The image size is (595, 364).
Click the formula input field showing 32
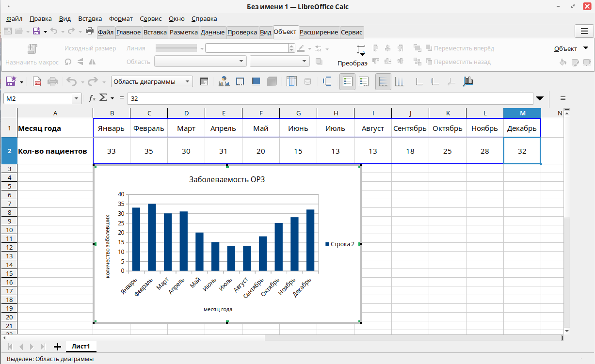click(330, 98)
